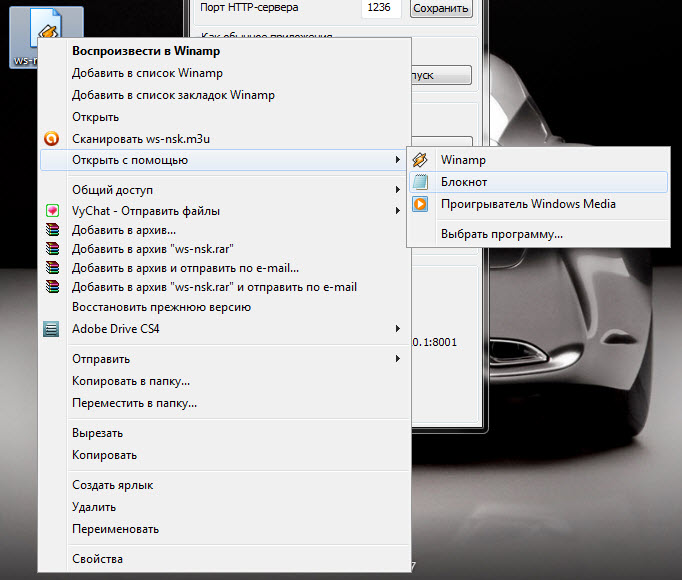Click the Notepad icon beside Блокнот
Screen dimensions: 682x580
tap(420, 182)
